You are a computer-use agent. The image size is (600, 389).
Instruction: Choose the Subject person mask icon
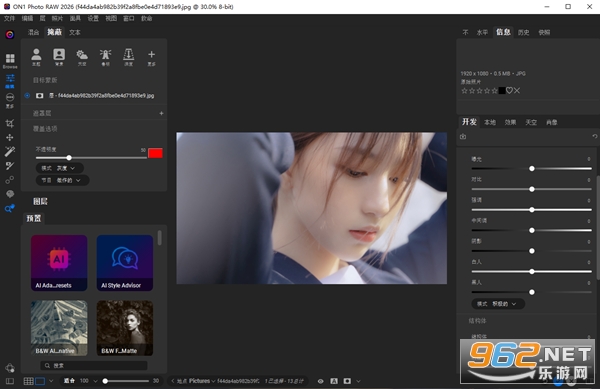click(36, 54)
